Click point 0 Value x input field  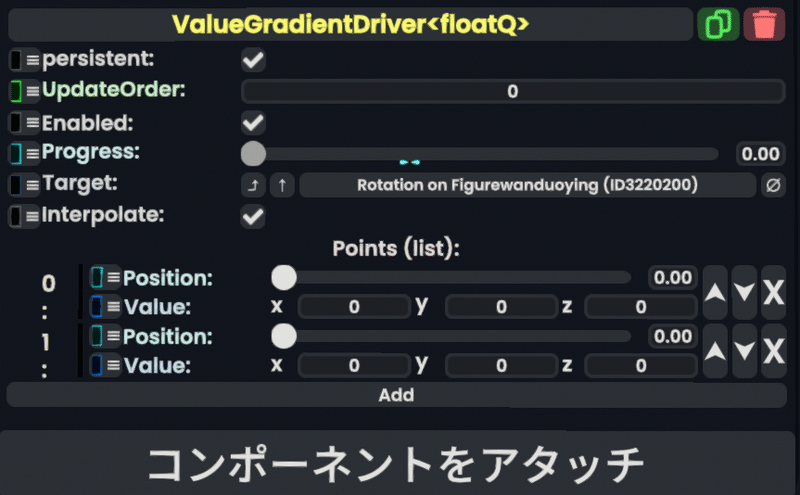(x=355, y=307)
